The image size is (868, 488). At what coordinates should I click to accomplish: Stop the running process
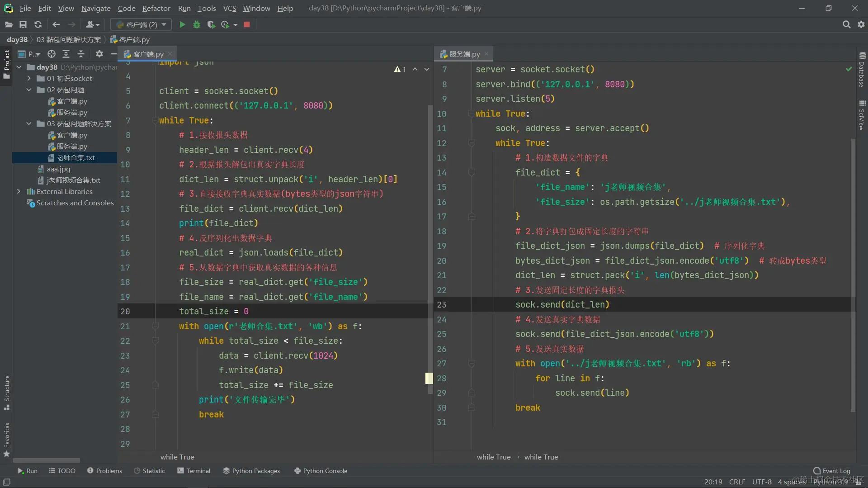click(247, 24)
